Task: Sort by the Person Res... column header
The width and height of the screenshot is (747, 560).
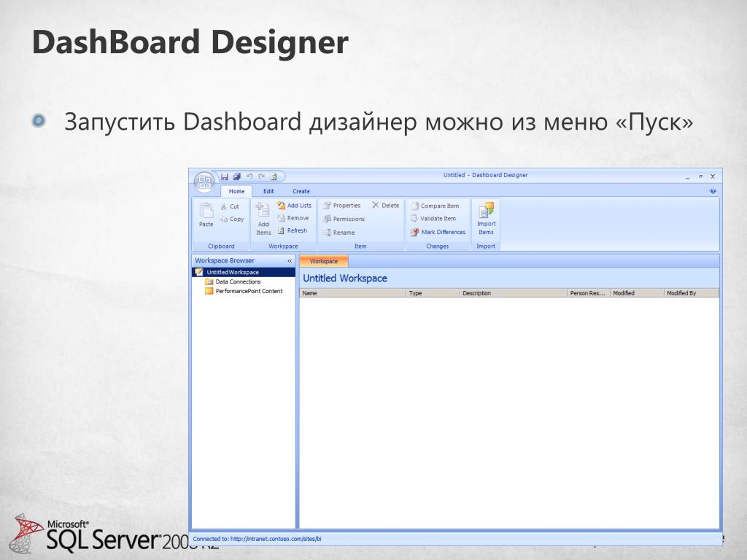Action: click(x=589, y=293)
